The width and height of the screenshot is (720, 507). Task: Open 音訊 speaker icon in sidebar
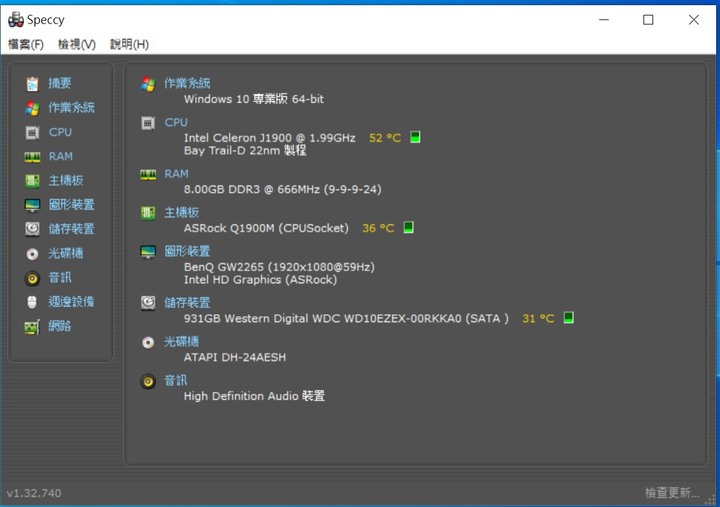(32, 278)
